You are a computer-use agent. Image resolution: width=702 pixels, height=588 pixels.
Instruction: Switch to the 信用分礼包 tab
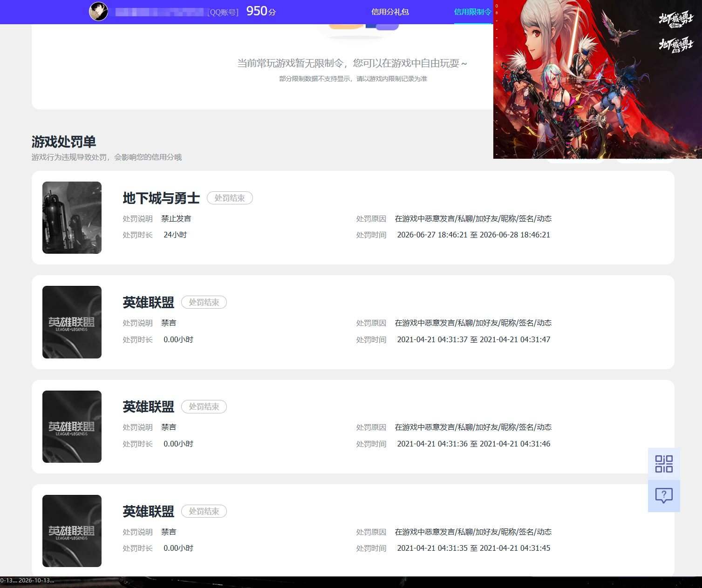[x=390, y=12]
